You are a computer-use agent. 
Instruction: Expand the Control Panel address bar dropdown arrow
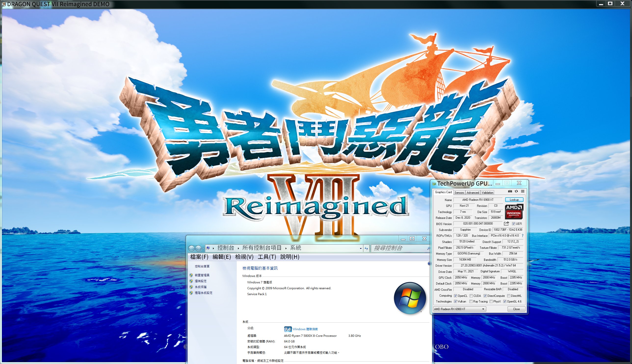coord(361,248)
